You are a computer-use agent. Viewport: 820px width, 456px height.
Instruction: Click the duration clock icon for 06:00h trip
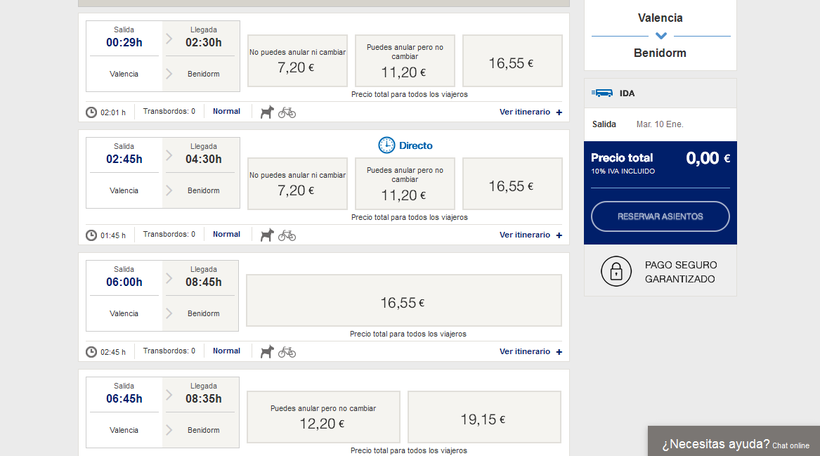92,352
